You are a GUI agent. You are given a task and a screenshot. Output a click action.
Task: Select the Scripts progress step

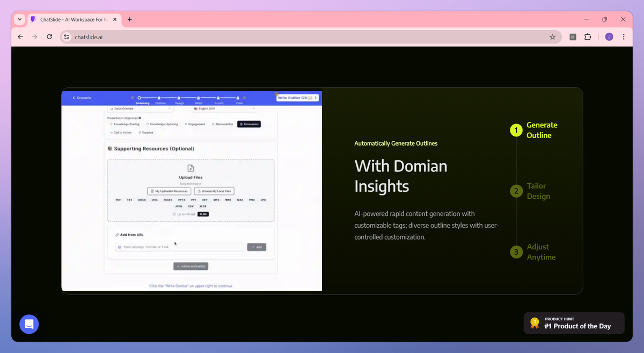(218, 100)
